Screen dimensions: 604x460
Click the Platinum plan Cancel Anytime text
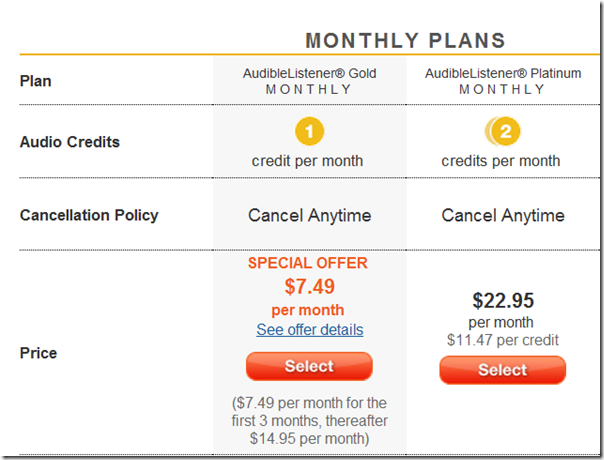coord(503,215)
